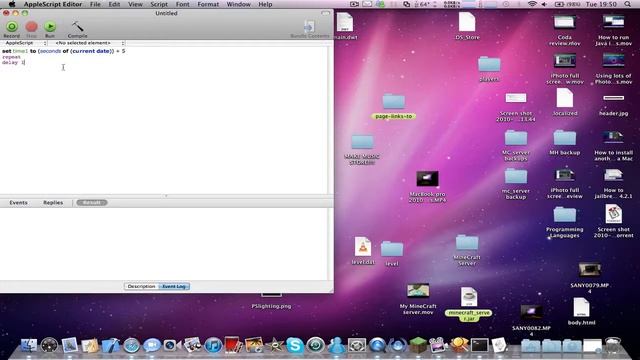Compile the script with the hammer icon

pyautogui.click(x=77, y=27)
